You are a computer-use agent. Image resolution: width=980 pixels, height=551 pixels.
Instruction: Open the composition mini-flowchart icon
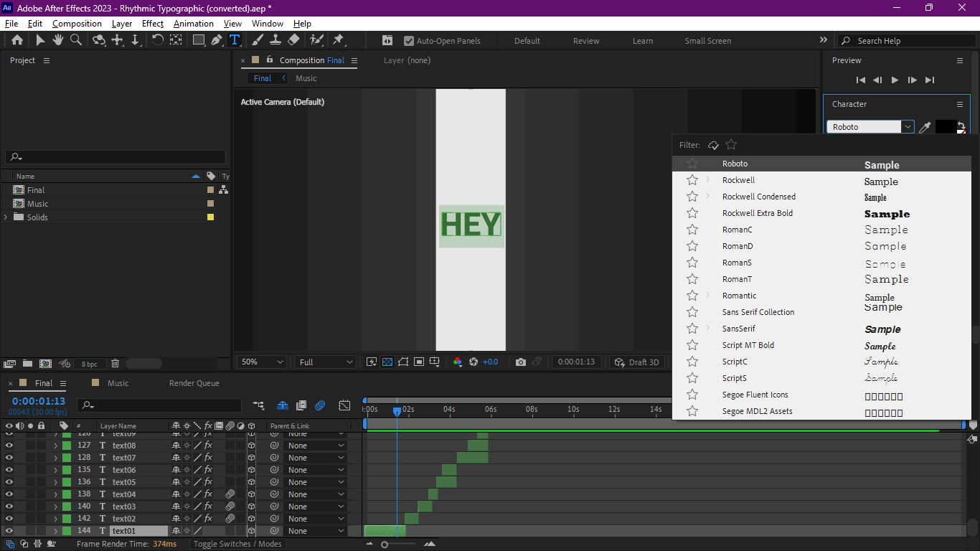pyautogui.click(x=258, y=405)
